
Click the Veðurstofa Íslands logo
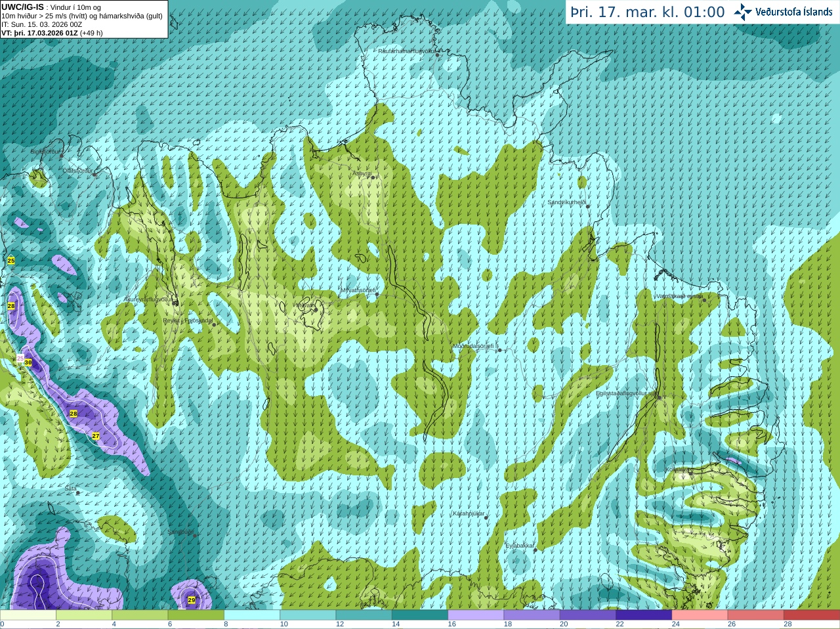pyautogui.click(x=784, y=12)
